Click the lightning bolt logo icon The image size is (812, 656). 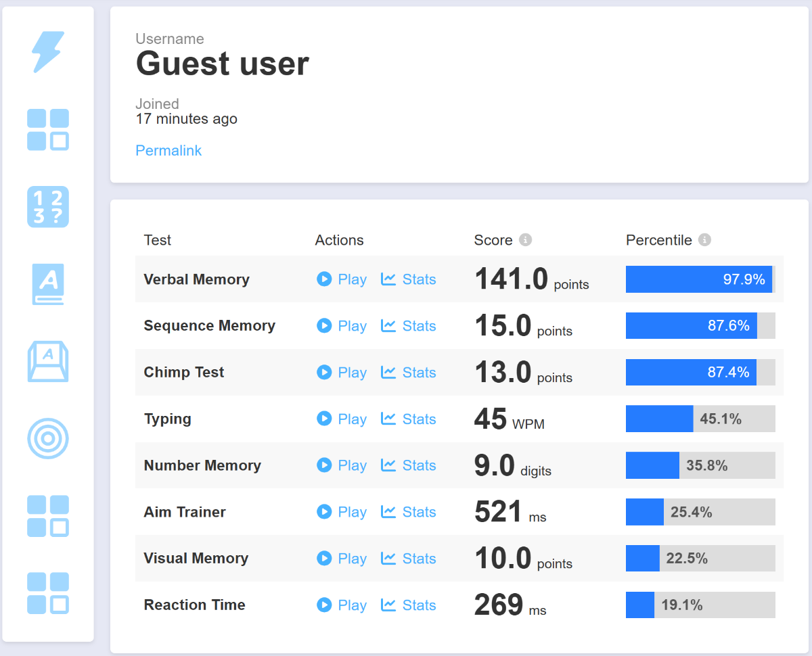coord(48,51)
